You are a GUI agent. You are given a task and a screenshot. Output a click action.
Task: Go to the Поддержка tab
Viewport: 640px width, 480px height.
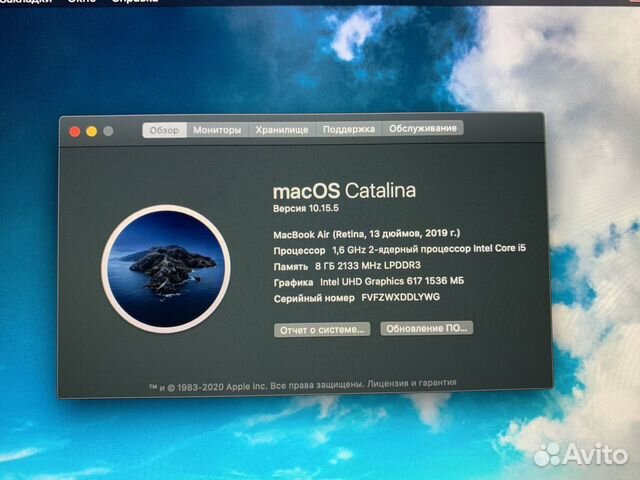pos(349,129)
